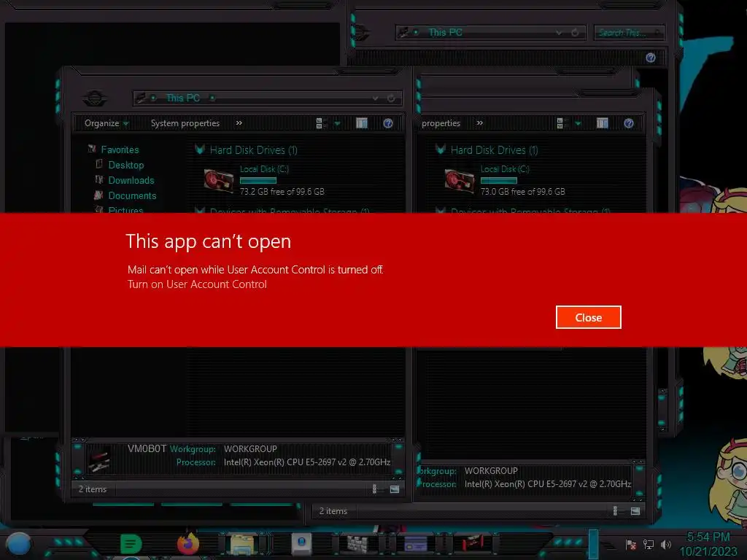The image size is (747, 560).
Task: Refresh the top background This PC window
Action: coord(575,32)
